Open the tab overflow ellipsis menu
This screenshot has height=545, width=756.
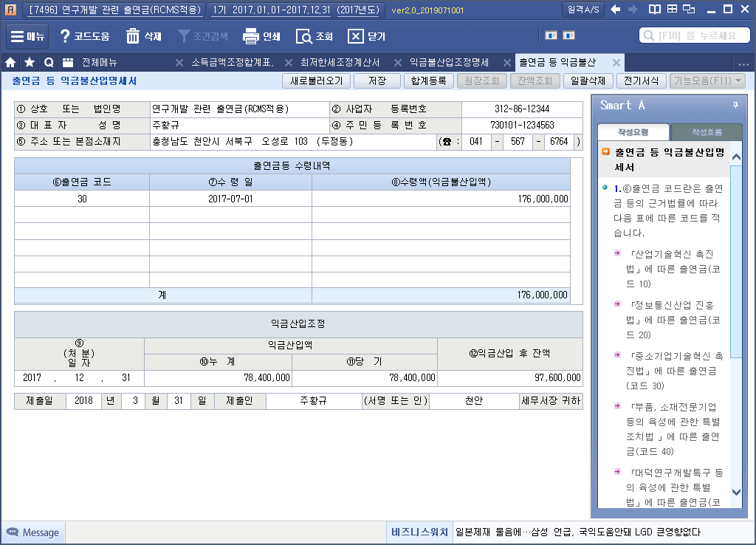tap(743, 63)
